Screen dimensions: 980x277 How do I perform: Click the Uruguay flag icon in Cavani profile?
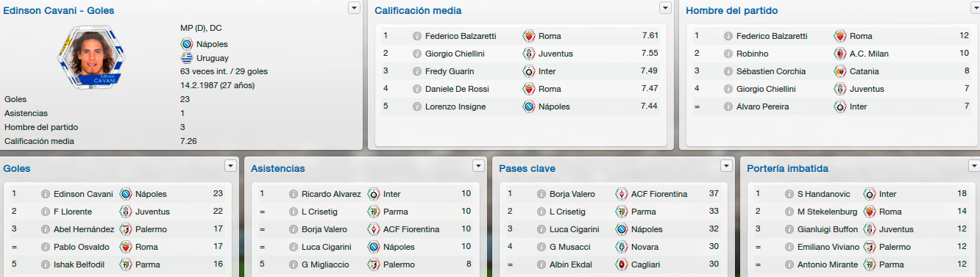point(186,58)
